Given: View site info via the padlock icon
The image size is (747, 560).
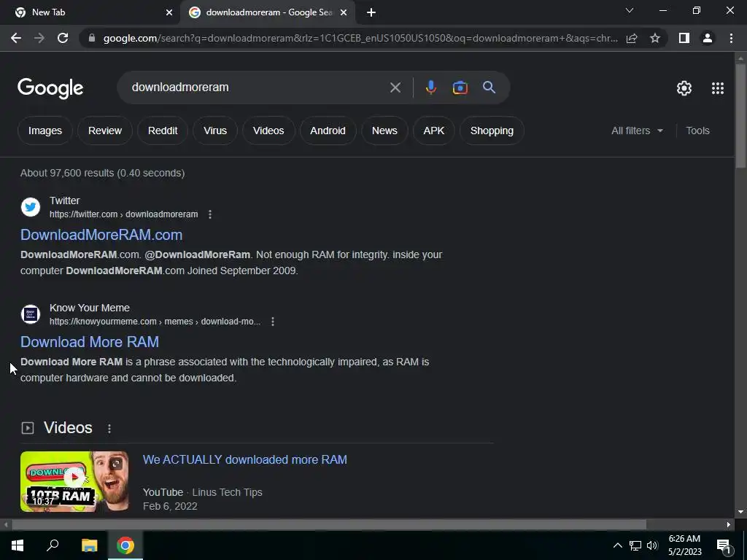Looking at the screenshot, I should click(92, 38).
